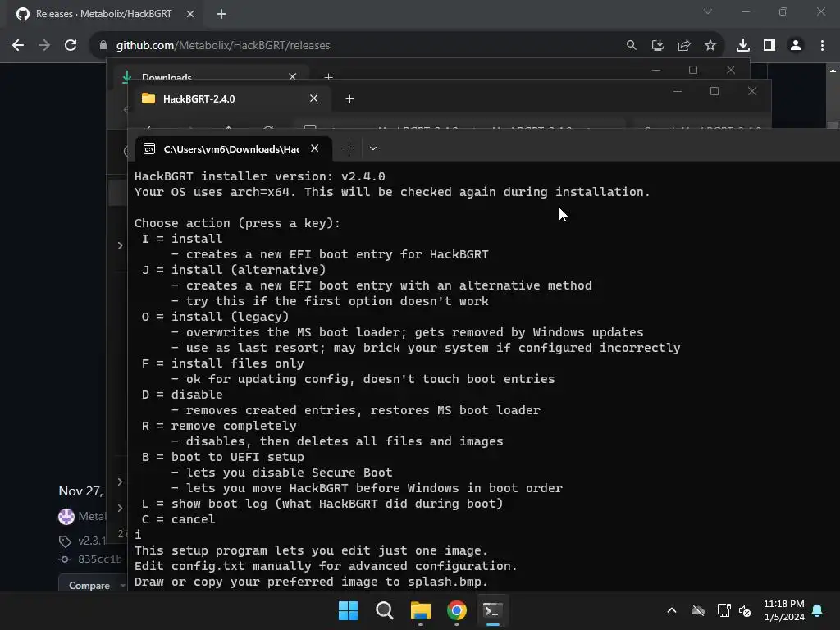This screenshot has width=840, height=630.
Task: Add new tab in Downloads Explorer window
Action: click(328, 77)
